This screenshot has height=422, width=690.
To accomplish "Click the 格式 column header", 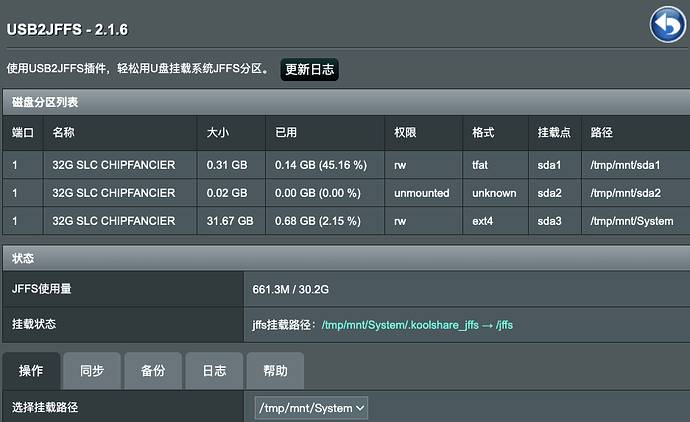I will point(483,132).
